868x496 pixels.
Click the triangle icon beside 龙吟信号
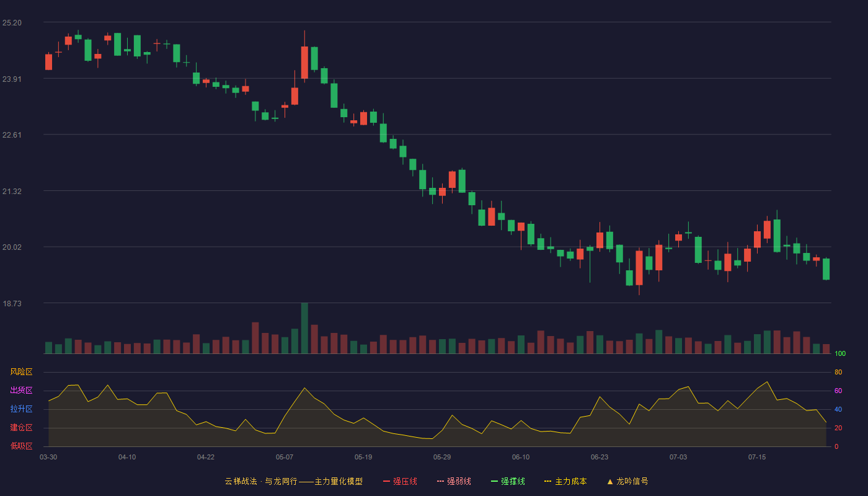pos(610,481)
